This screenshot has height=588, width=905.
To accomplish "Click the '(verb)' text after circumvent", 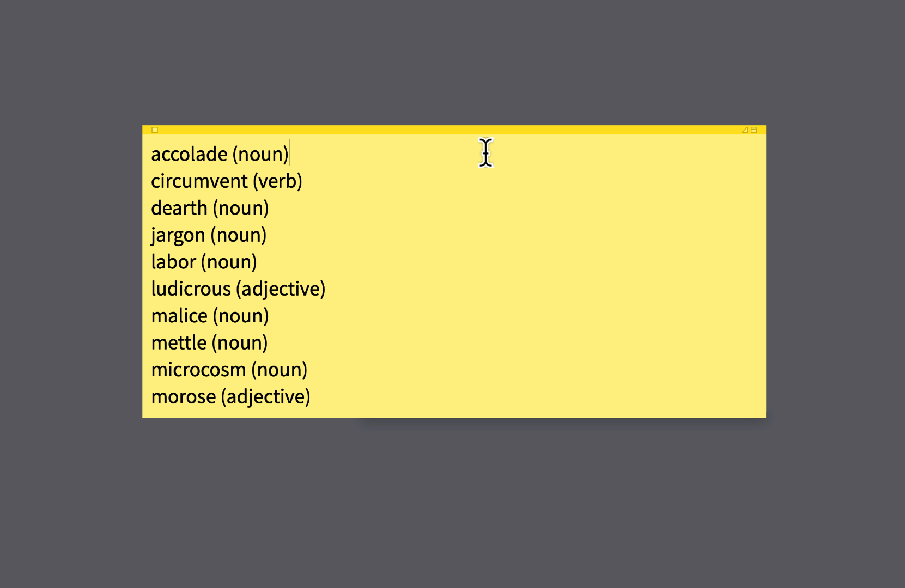I will click(278, 181).
